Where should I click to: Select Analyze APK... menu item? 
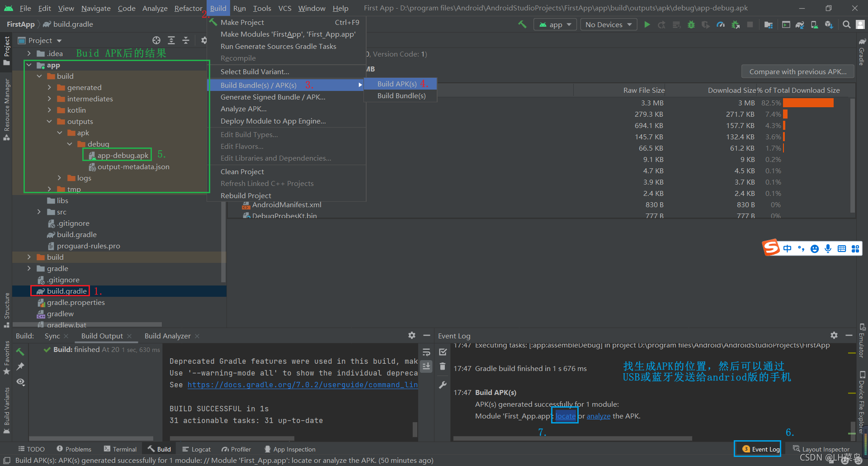(x=286, y=109)
